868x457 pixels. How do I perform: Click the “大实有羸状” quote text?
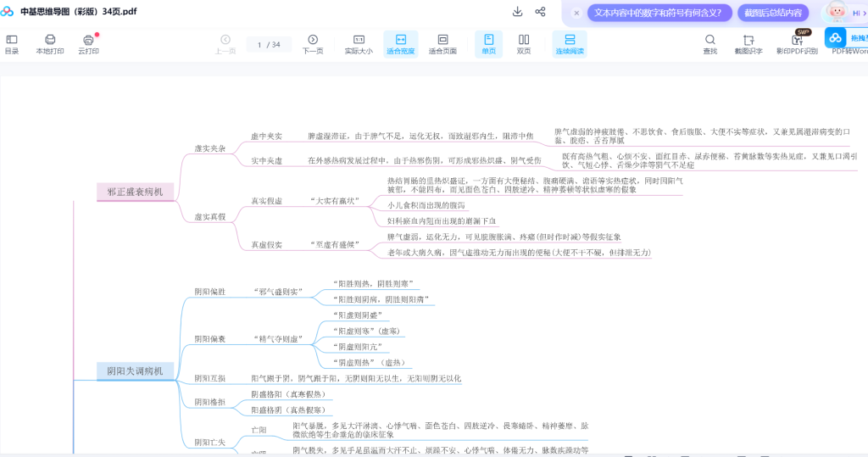click(335, 201)
